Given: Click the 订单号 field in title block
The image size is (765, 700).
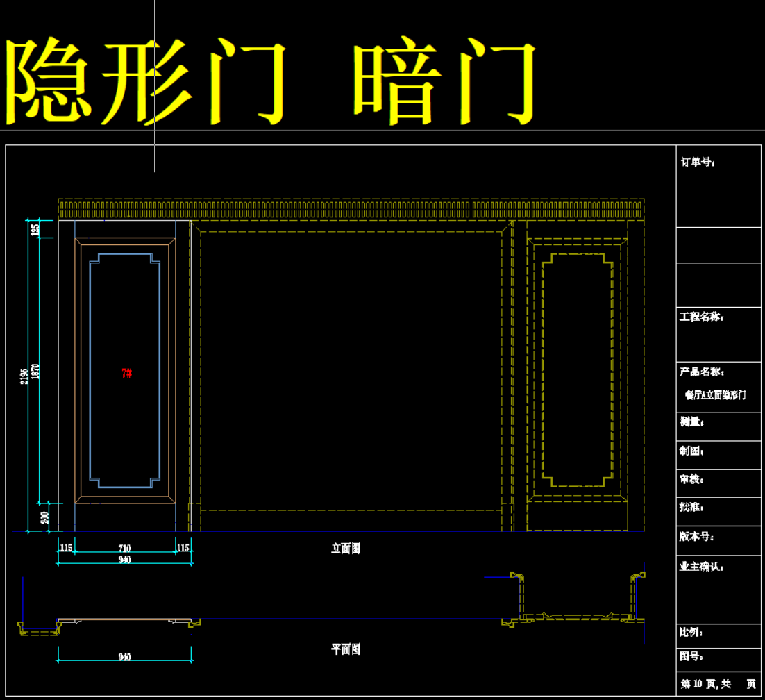Looking at the screenshot, I should (x=698, y=162).
